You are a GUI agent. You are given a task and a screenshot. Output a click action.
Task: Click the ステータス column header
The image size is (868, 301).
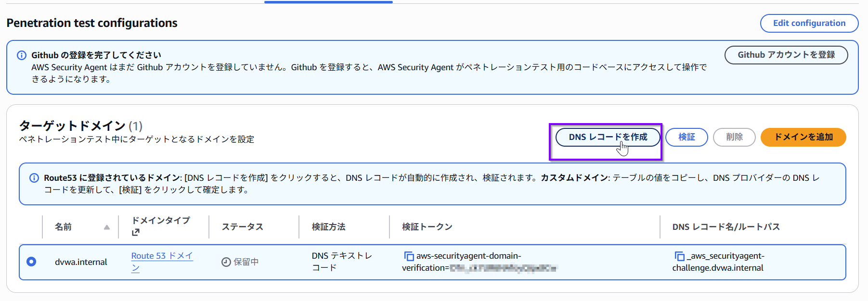242,227
